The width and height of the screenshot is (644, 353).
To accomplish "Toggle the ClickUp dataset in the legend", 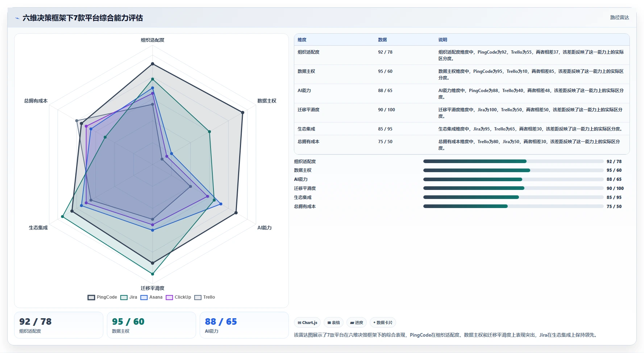I will 178,297.
